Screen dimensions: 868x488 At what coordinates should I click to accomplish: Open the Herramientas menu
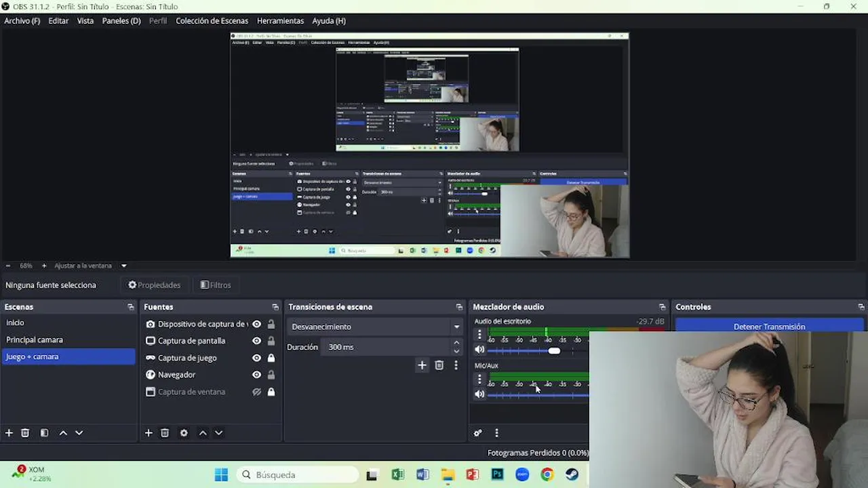pos(280,21)
